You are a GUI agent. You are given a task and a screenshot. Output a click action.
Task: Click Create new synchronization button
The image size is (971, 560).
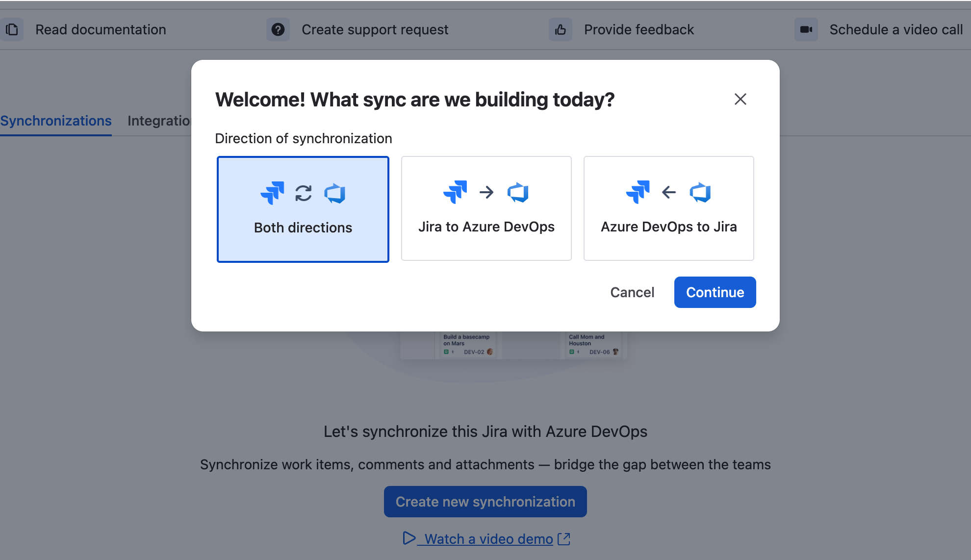485,502
